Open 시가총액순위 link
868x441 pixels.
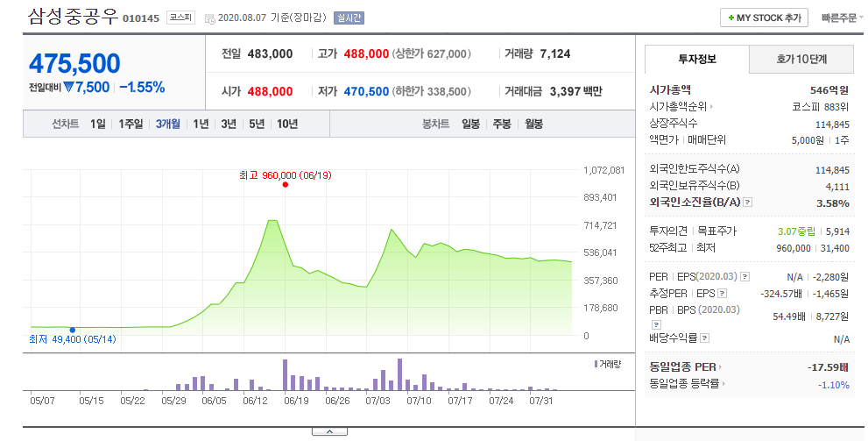coord(681,106)
